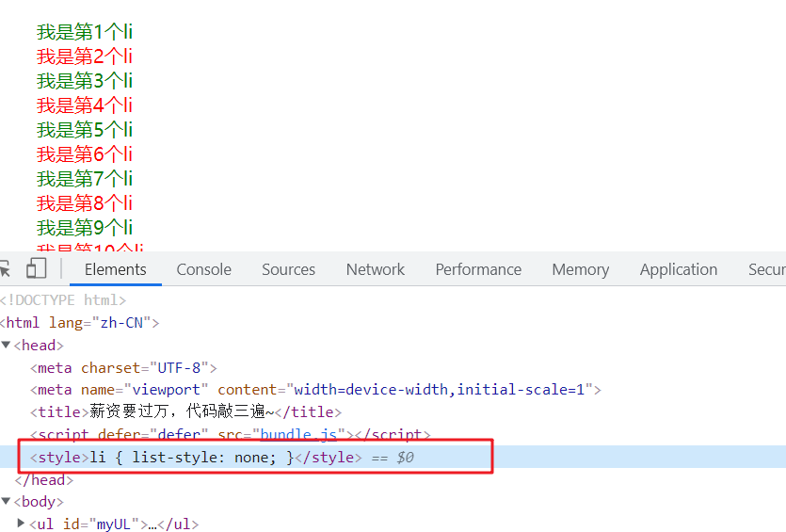Click the text 我是第9个li
Image resolution: width=786 pixels, height=532 pixels.
tap(84, 228)
